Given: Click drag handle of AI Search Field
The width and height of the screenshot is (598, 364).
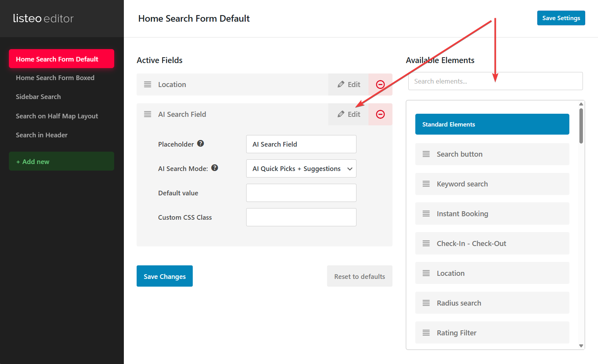Looking at the screenshot, I should [x=147, y=114].
